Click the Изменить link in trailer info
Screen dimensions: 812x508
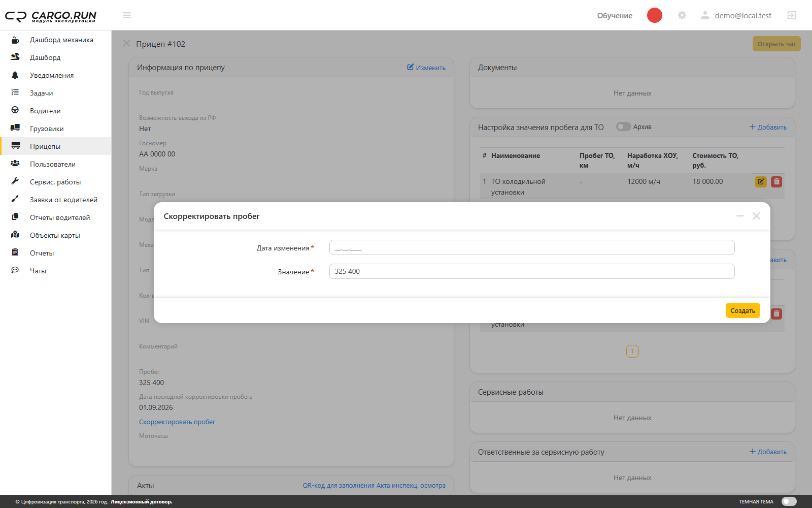coord(426,68)
